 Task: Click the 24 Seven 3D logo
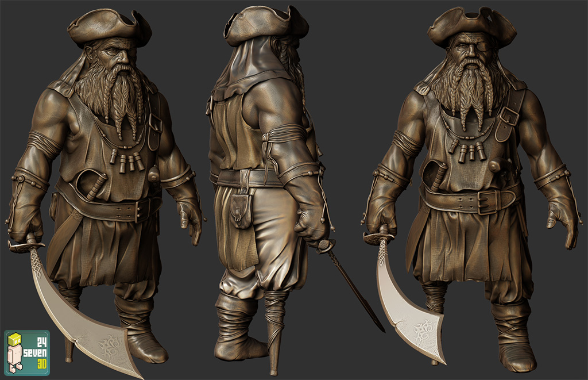click(27, 352)
